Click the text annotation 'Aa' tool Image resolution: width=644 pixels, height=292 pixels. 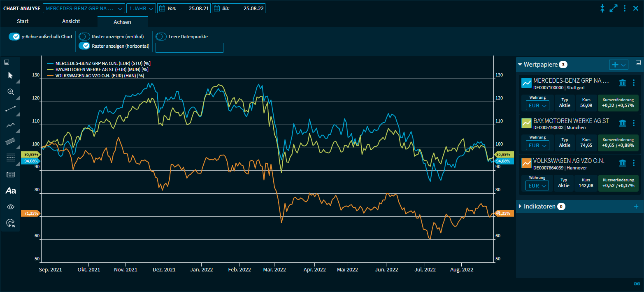click(10, 191)
